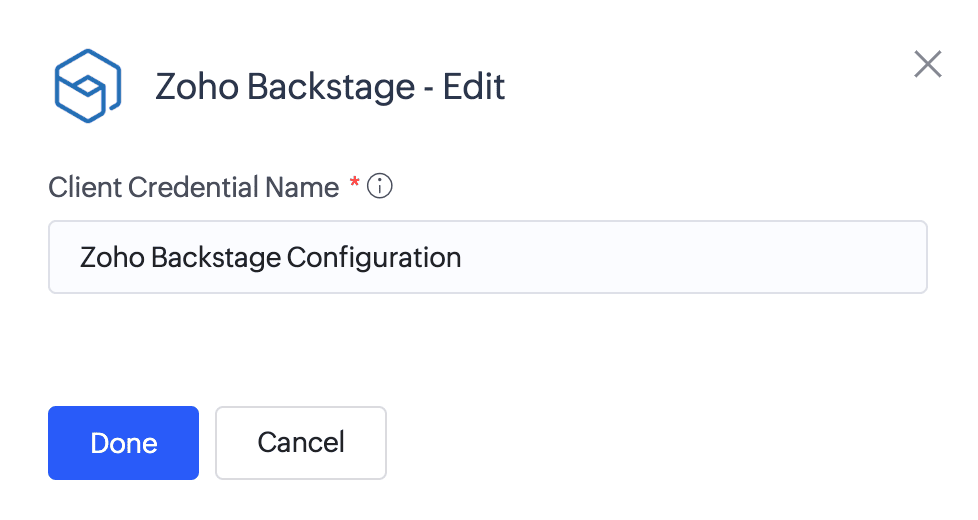Viewport: 978px width, 520px height.
Task: Click the 'Zoho Backstage Configuration' text in the field
Action: (270, 257)
